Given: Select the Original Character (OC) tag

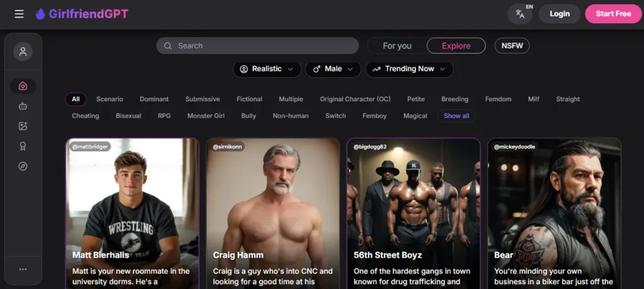Looking at the screenshot, I should [x=355, y=99].
